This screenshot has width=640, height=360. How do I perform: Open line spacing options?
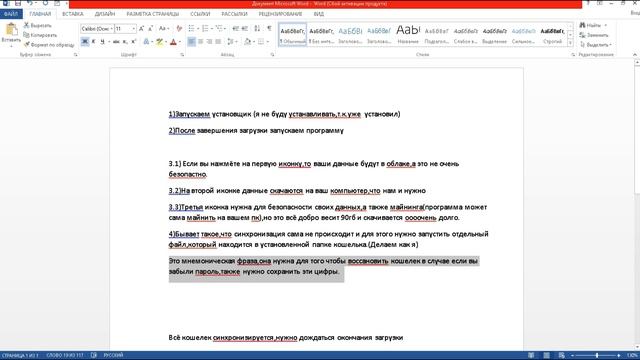231,42
